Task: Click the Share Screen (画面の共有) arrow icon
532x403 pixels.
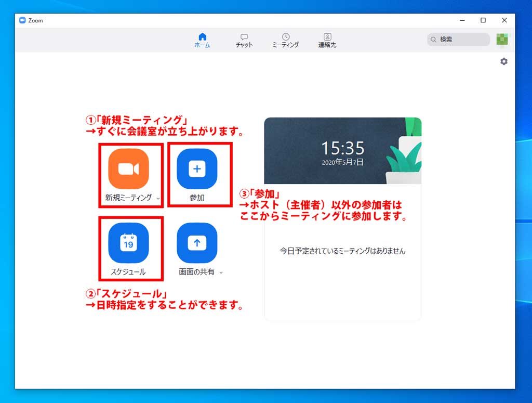Action: pyautogui.click(x=197, y=243)
